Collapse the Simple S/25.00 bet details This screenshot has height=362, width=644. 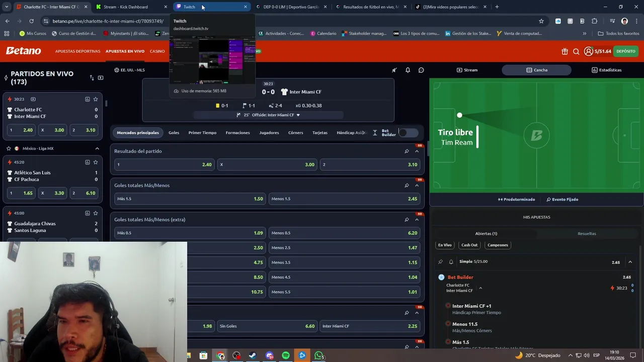pyautogui.click(x=630, y=262)
